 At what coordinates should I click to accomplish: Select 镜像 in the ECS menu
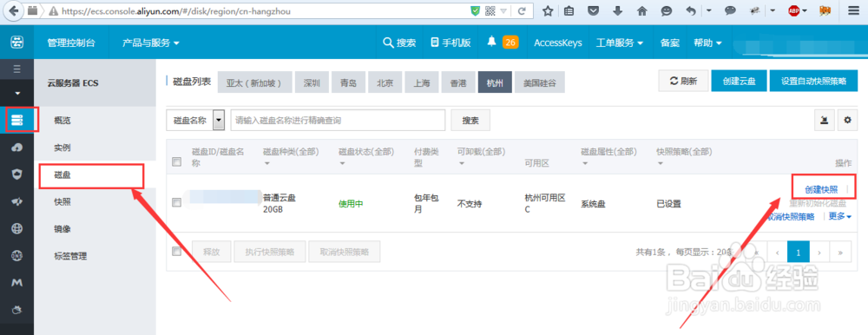tap(62, 229)
